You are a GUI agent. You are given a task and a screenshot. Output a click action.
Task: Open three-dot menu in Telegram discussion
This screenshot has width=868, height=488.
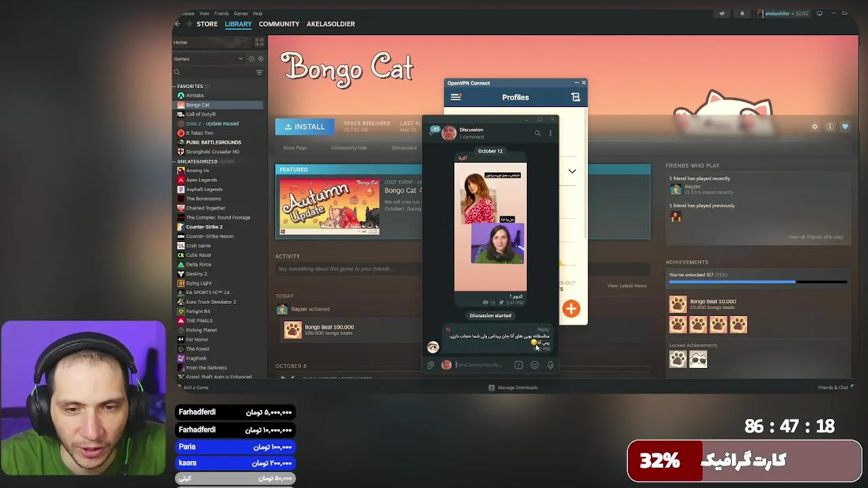click(550, 134)
